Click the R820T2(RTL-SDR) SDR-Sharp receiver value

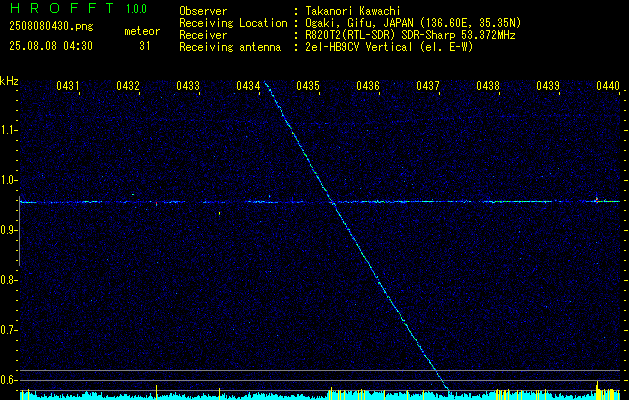tap(410, 35)
